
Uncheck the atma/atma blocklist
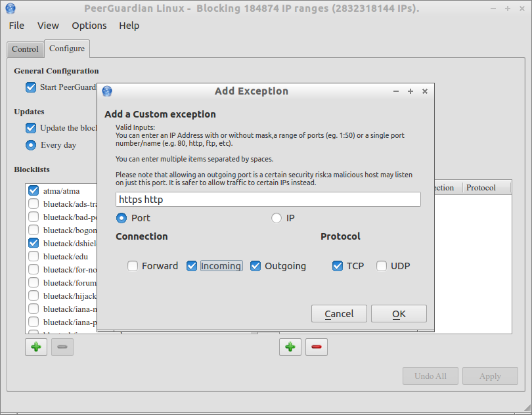point(33,190)
